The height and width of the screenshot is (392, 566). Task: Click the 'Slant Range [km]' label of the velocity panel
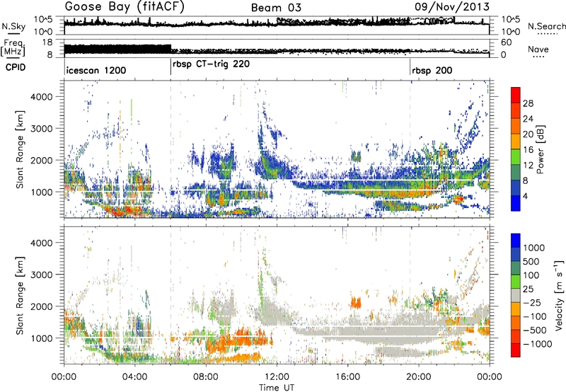20,295
